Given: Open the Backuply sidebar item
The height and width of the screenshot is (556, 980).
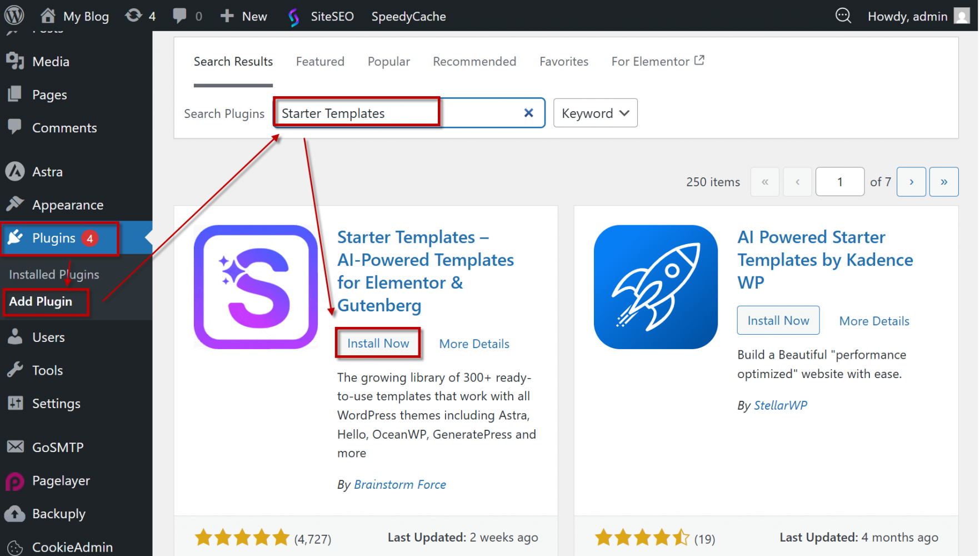Looking at the screenshot, I should tap(58, 514).
